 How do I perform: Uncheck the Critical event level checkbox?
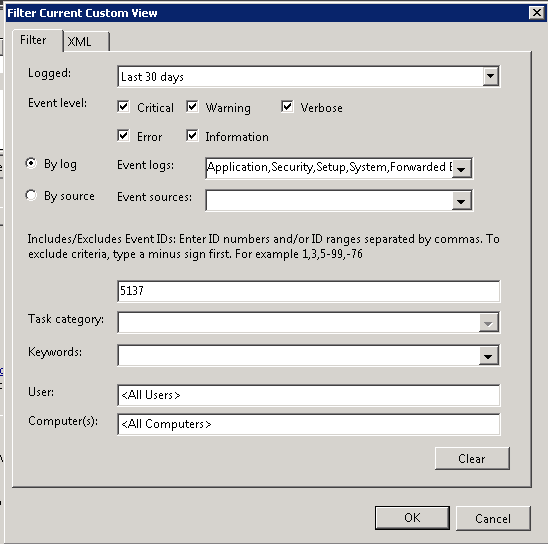pos(123,107)
